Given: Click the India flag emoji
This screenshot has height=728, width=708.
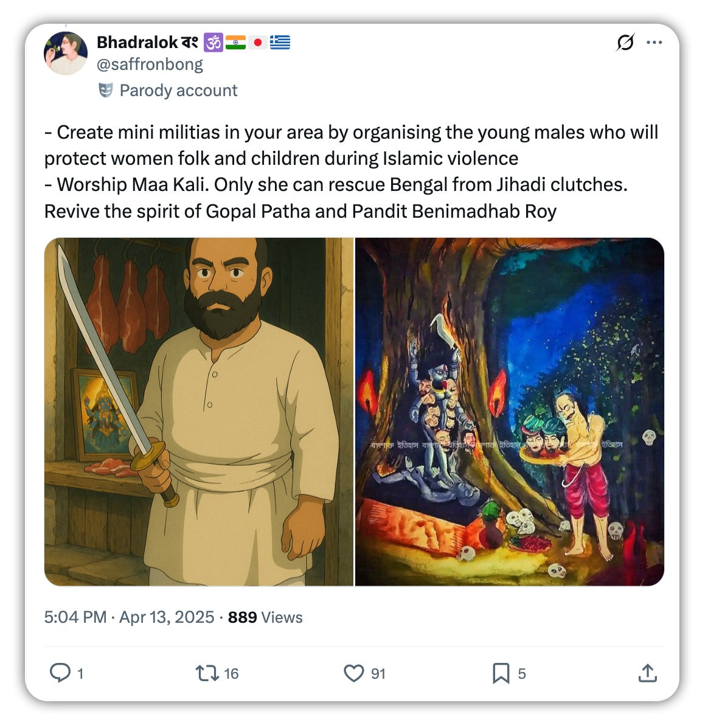Looking at the screenshot, I should point(236,43).
